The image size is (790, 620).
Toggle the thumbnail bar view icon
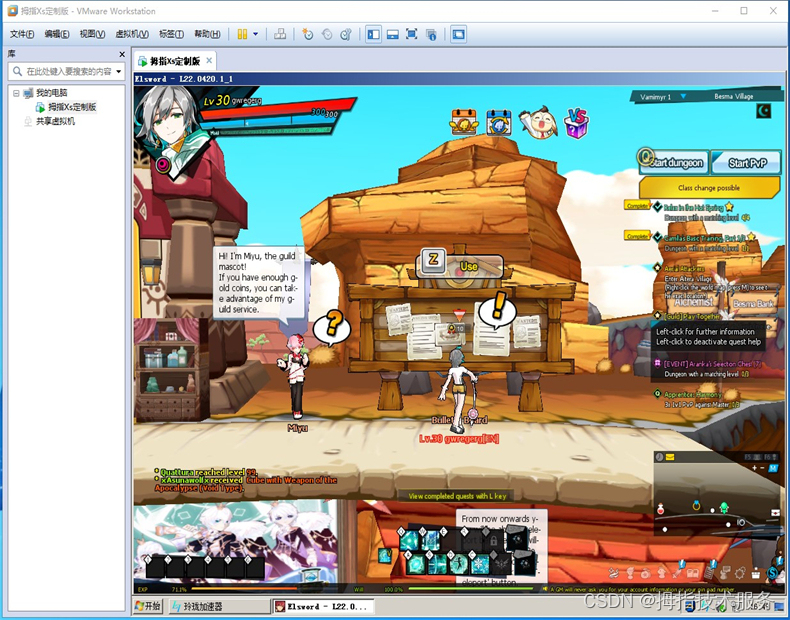coord(392,34)
